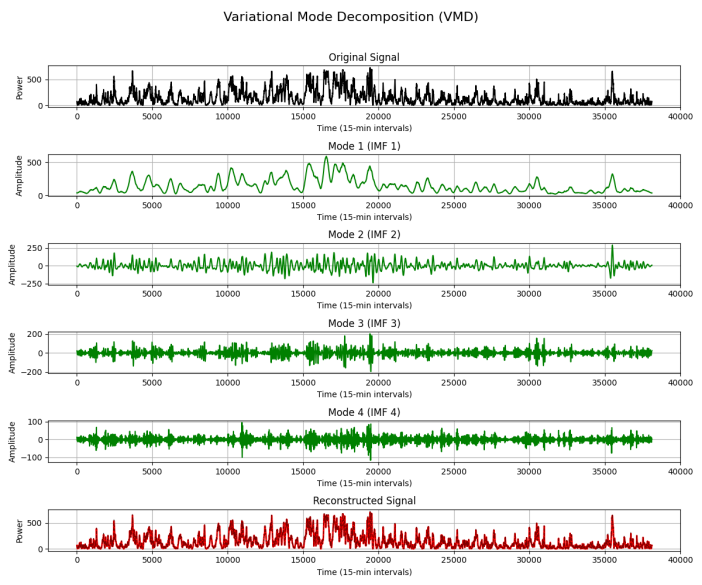Click the 'Amplitude' y-axis label of Mode 3
The height and width of the screenshot is (585, 702).
click(x=12, y=353)
